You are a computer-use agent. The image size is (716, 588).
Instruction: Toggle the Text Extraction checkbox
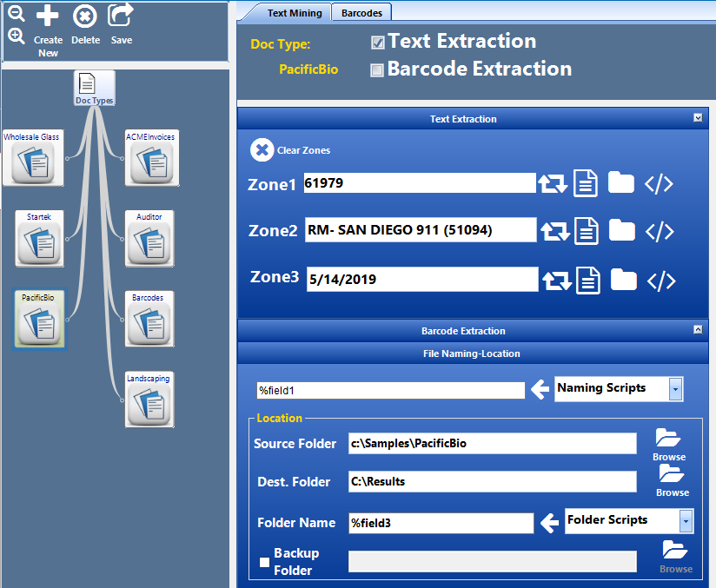click(377, 43)
